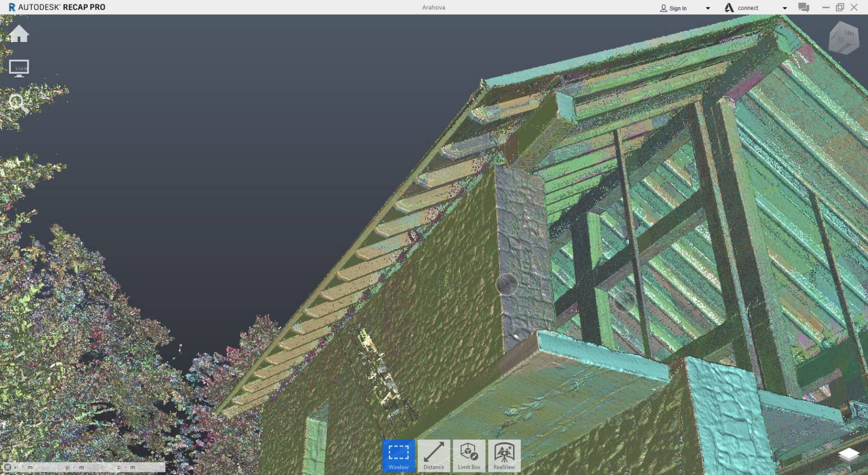Activate the Distance measurement tool
Screen dimensions: 868x475
433,455
